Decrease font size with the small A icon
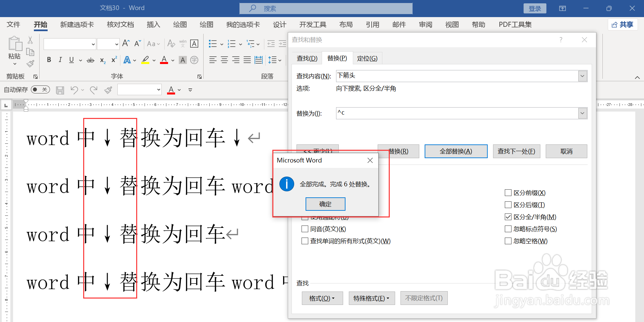 click(138, 44)
